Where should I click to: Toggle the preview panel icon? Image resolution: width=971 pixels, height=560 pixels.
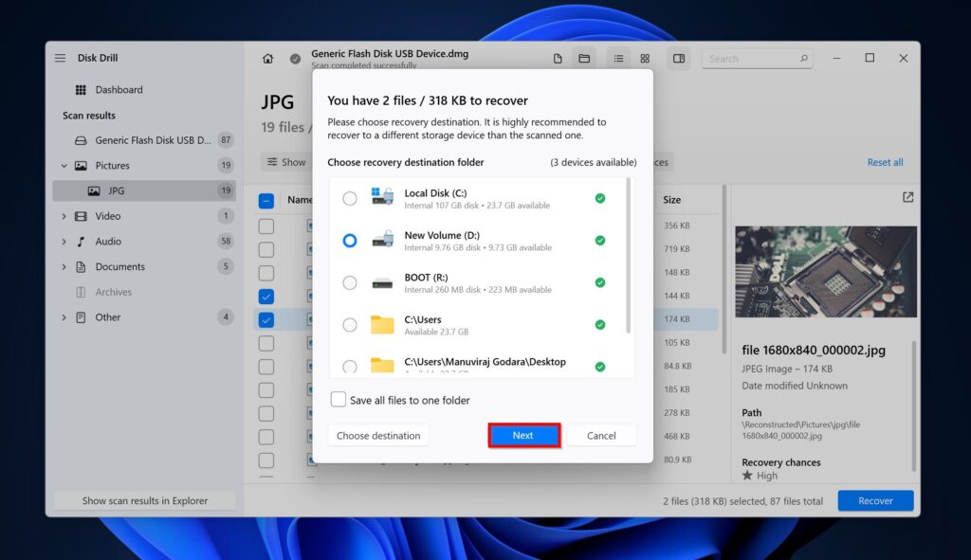click(679, 58)
